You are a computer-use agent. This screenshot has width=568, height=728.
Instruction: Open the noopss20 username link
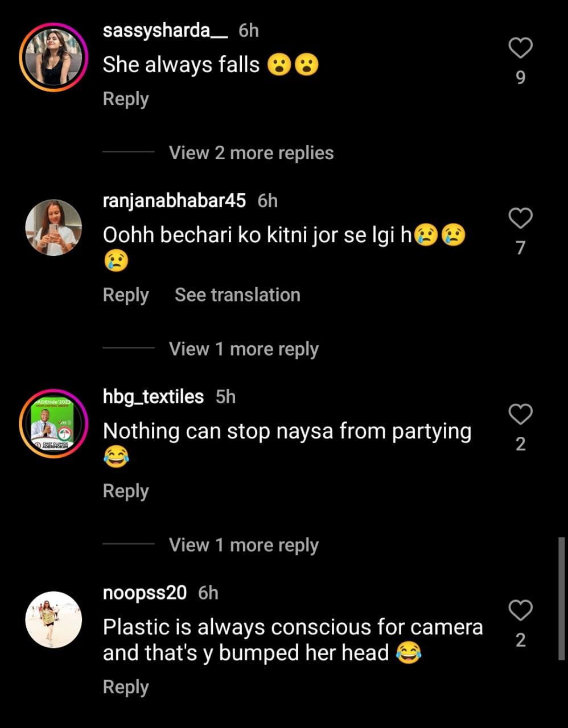pyautogui.click(x=145, y=593)
